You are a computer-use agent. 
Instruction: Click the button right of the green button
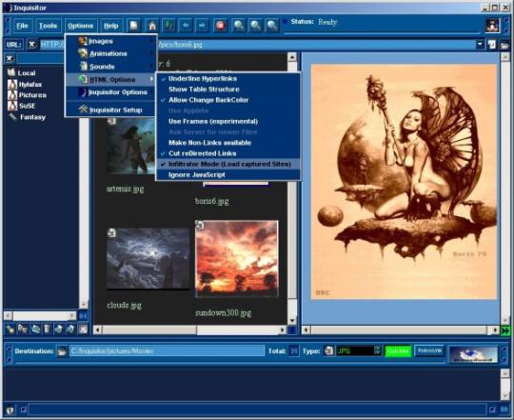[x=429, y=350]
